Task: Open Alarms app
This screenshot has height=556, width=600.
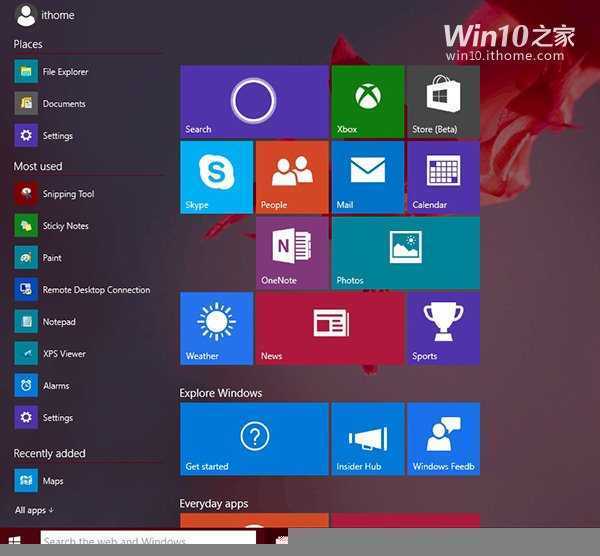Action: 42,385
